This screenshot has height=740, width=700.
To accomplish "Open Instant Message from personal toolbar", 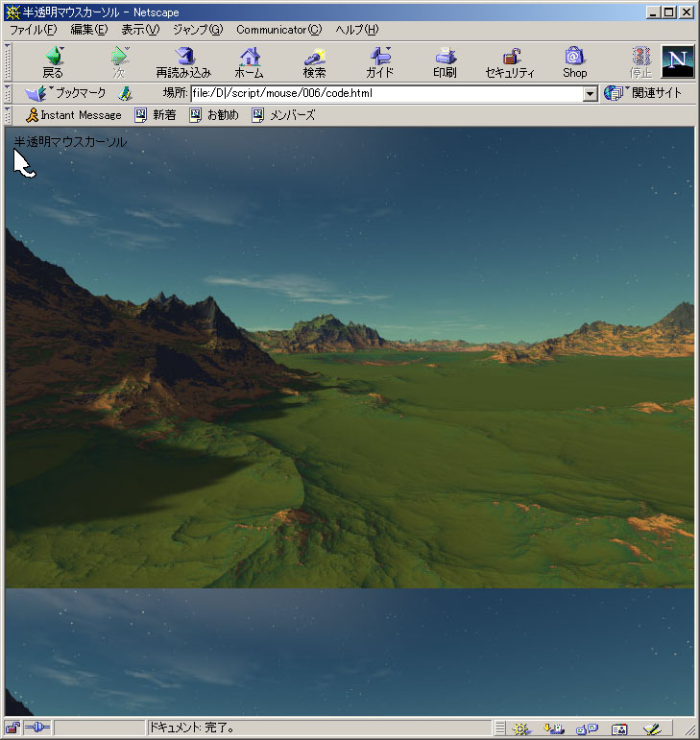I will (x=74, y=115).
